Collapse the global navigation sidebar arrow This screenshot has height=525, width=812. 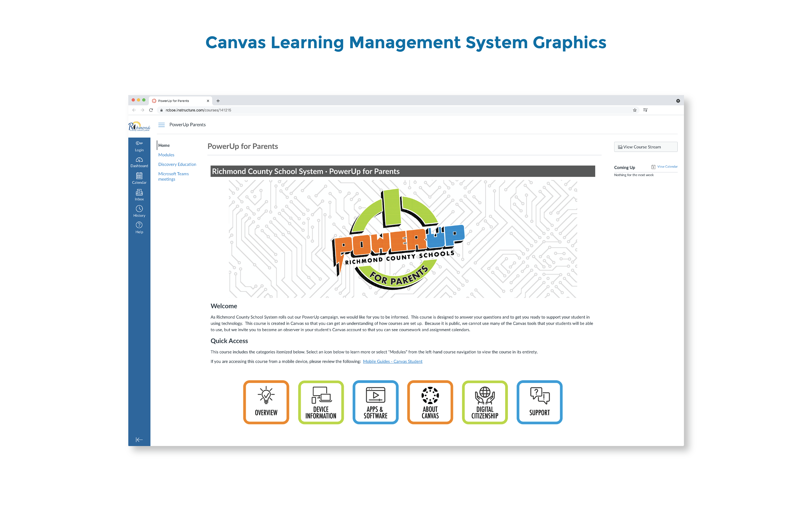pos(139,440)
